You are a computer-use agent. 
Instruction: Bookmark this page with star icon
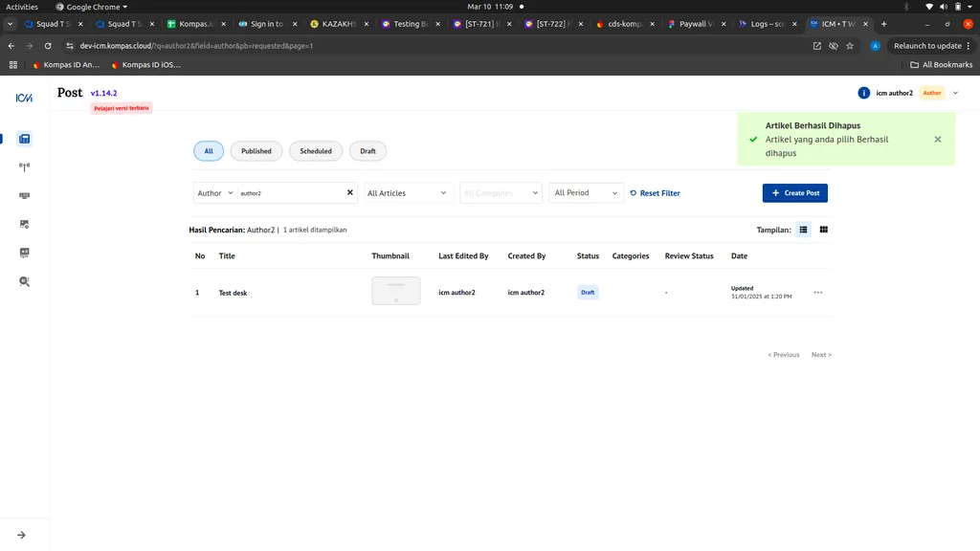[x=850, y=46]
